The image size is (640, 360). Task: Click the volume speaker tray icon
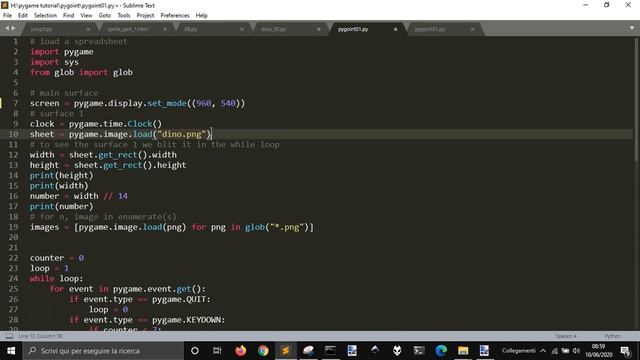576,351
